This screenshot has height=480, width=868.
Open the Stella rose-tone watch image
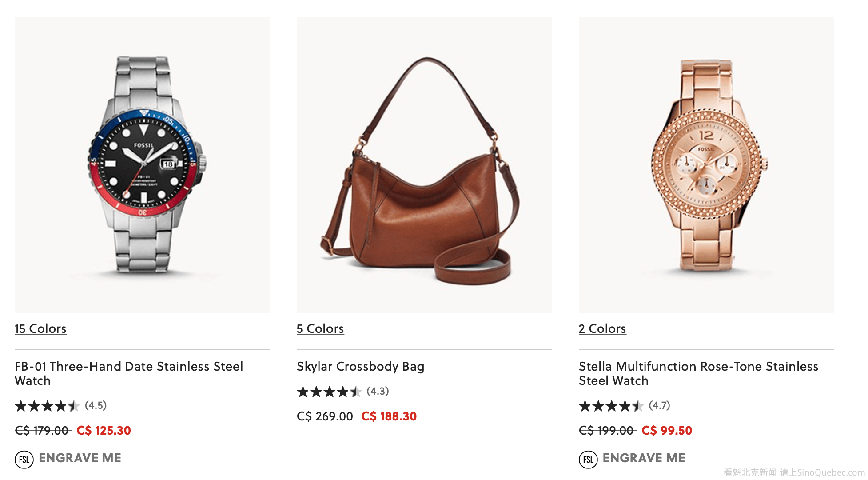point(706,165)
